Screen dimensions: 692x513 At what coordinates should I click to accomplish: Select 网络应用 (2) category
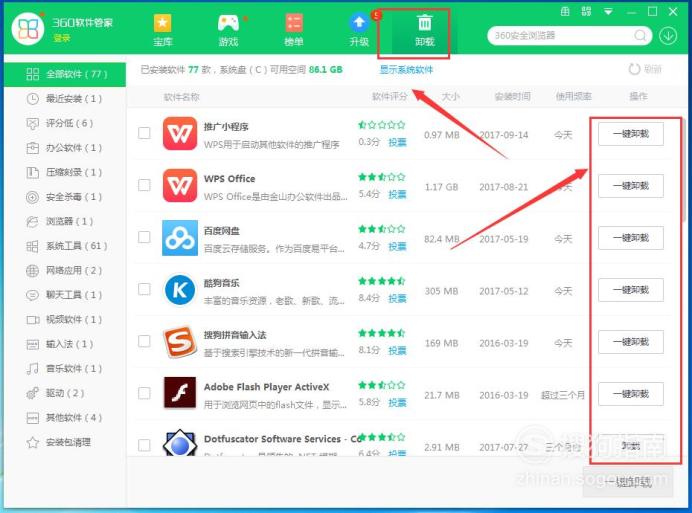(65, 270)
